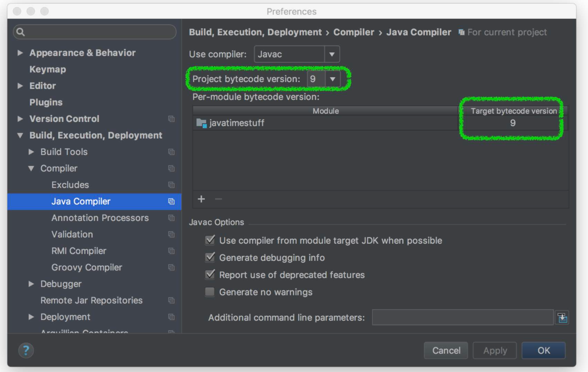Viewport: 588px width, 372px height.
Task: Open the 'Use compiler' dropdown
Action: click(332, 54)
